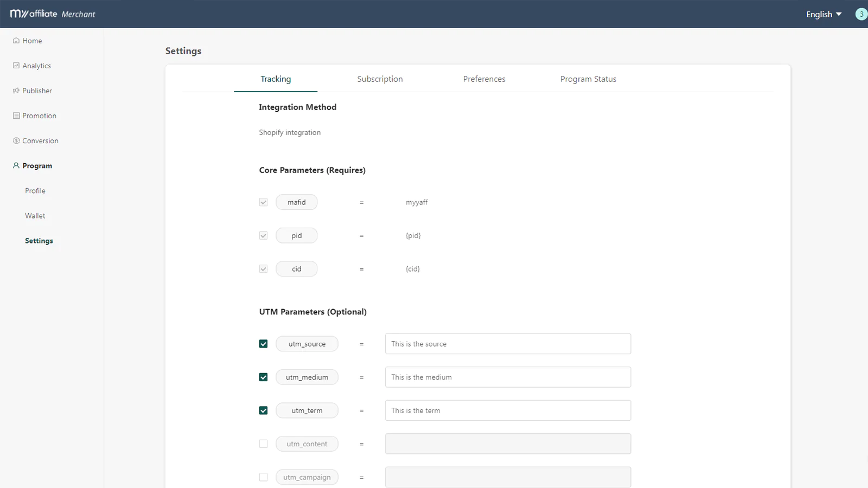
Task: Go to the Program Status tab
Action: point(588,79)
